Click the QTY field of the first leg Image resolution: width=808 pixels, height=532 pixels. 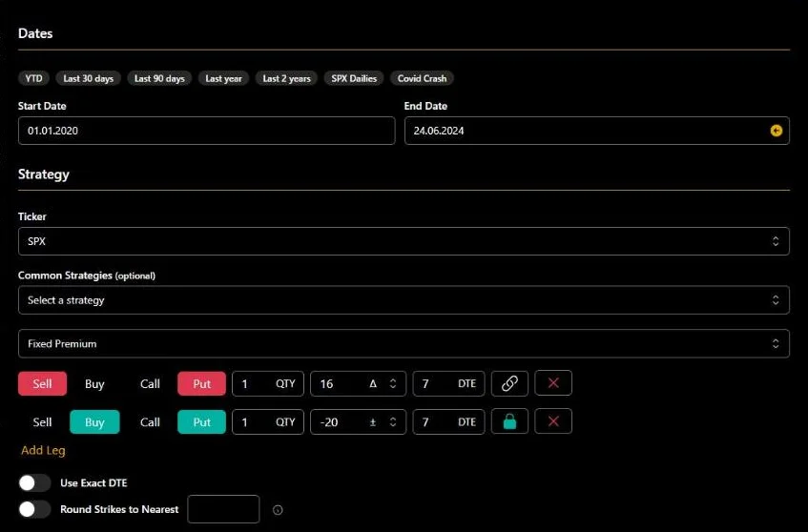(268, 383)
